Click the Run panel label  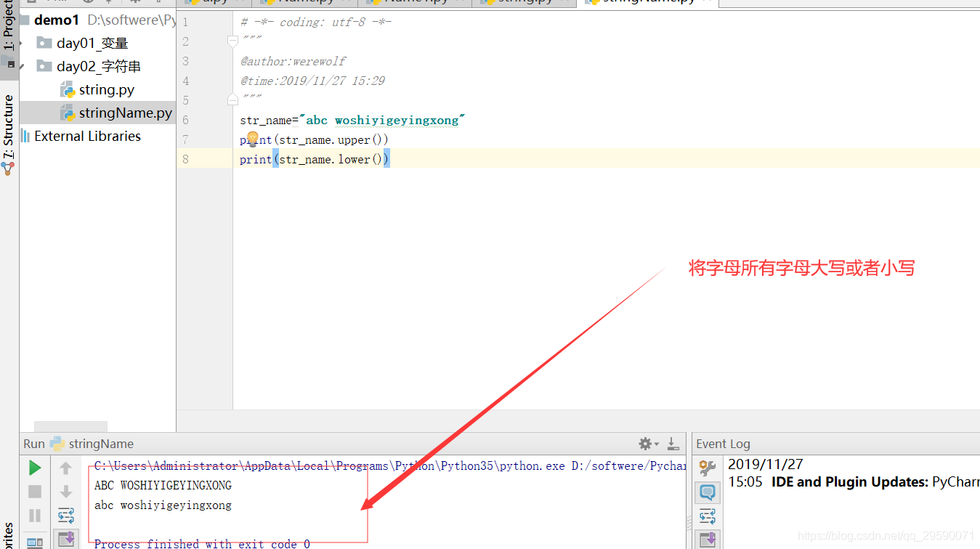(34, 444)
